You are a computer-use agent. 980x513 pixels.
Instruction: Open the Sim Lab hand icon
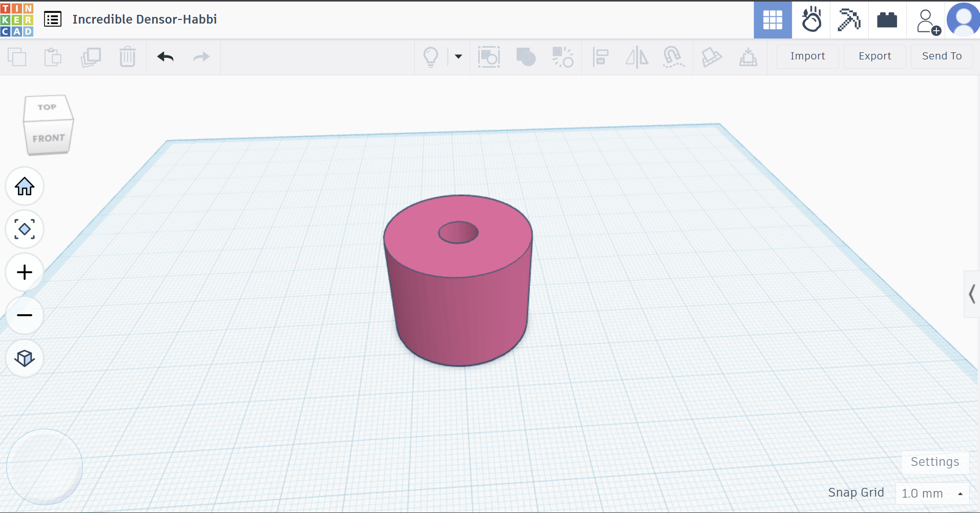(x=811, y=20)
